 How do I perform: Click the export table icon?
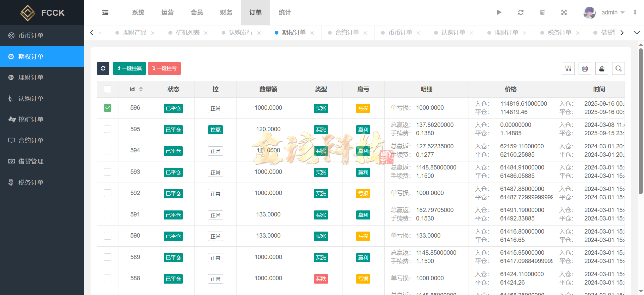click(x=602, y=68)
